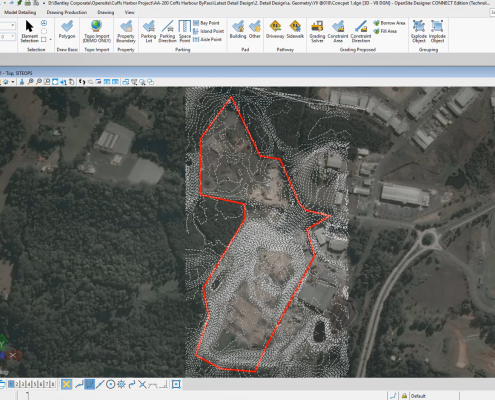Select the Center snap circle icon
Image resolution: width=495 pixels, height=400 pixels.
point(110,384)
